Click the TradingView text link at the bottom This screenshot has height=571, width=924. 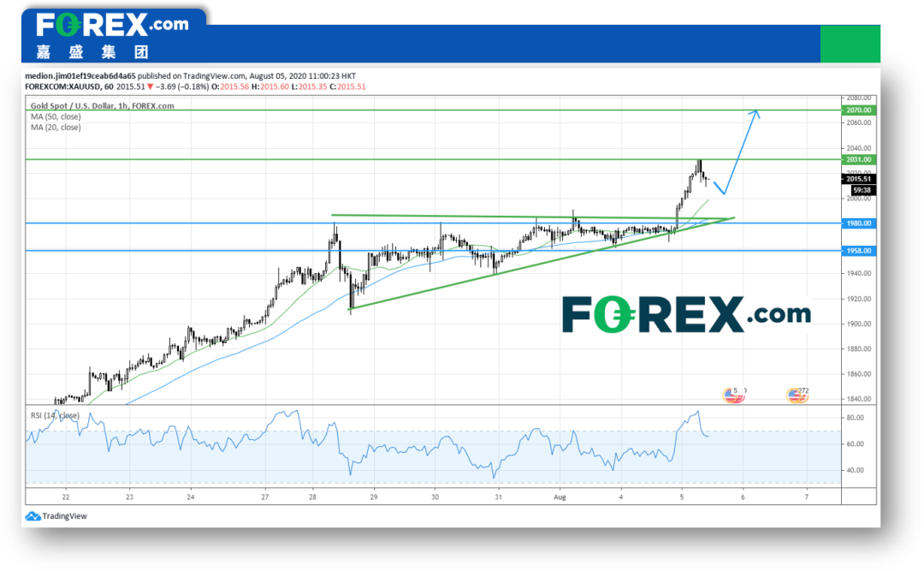[65, 516]
